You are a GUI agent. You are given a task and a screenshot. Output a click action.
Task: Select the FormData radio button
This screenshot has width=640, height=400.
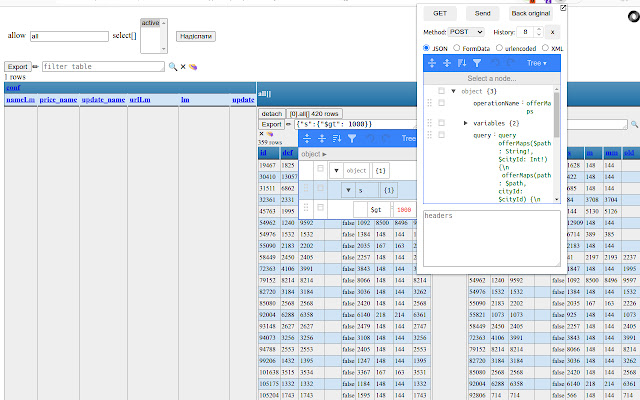(x=457, y=48)
